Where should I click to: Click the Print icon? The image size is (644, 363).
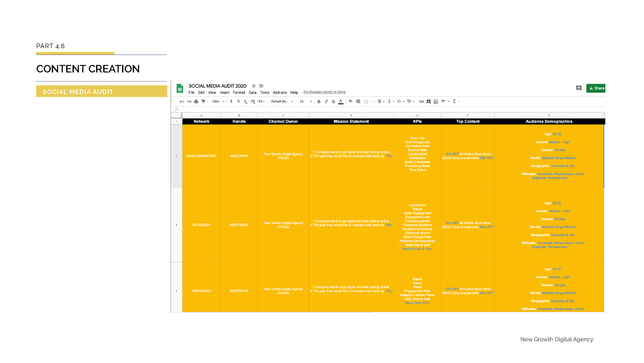click(x=196, y=101)
